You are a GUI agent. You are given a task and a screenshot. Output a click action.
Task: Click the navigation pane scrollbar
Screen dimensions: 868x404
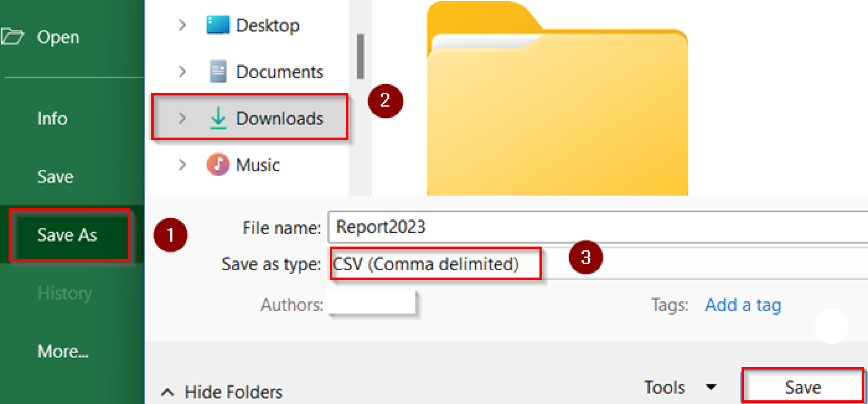[360, 55]
